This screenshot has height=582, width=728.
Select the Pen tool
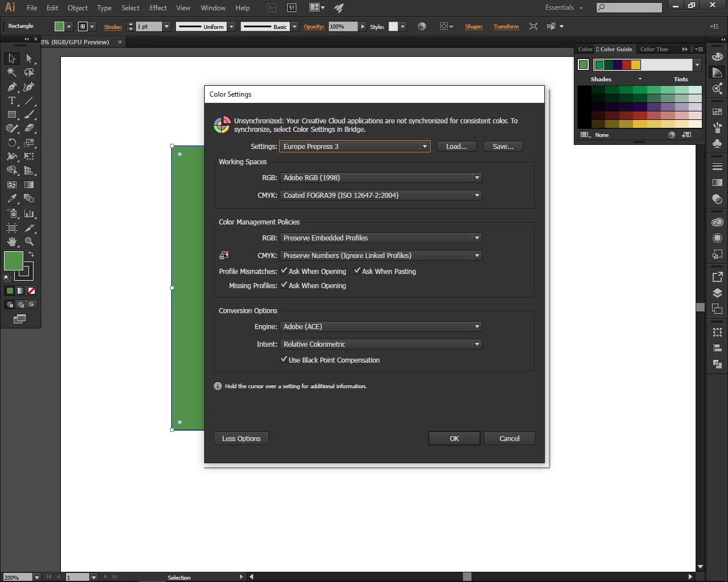pyautogui.click(x=11, y=87)
